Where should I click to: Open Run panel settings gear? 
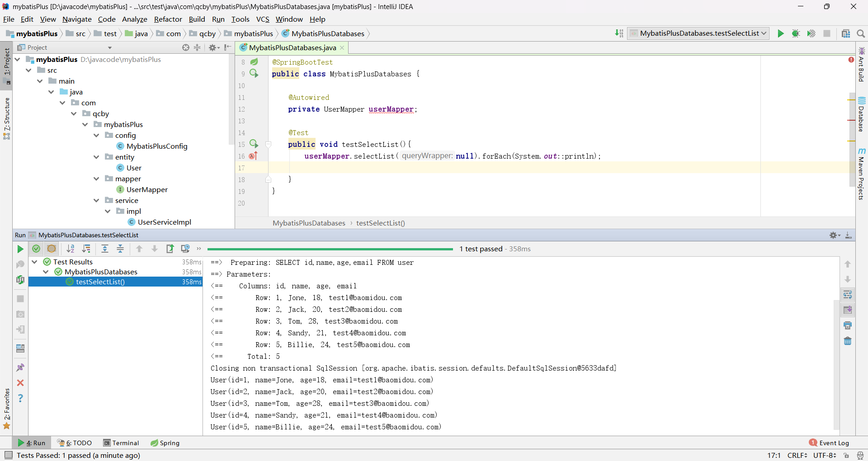[x=835, y=235]
